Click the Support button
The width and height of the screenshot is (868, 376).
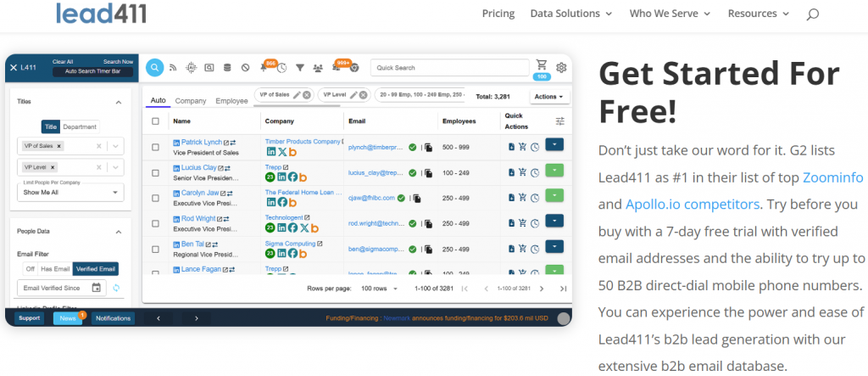[x=30, y=318]
